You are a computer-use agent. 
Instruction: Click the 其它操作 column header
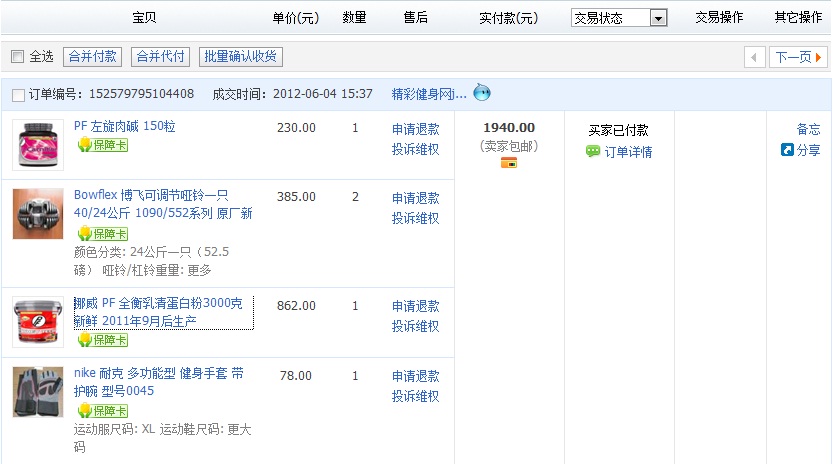click(x=798, y=18)
